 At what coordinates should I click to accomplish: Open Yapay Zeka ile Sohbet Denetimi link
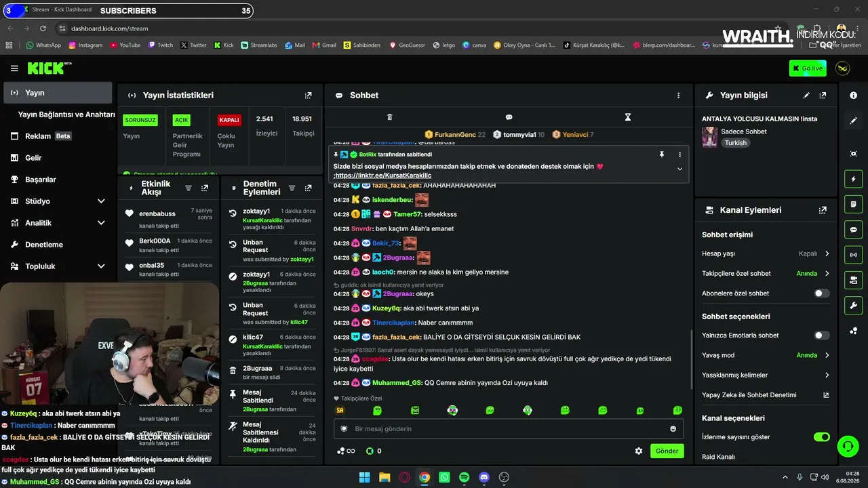826,394
